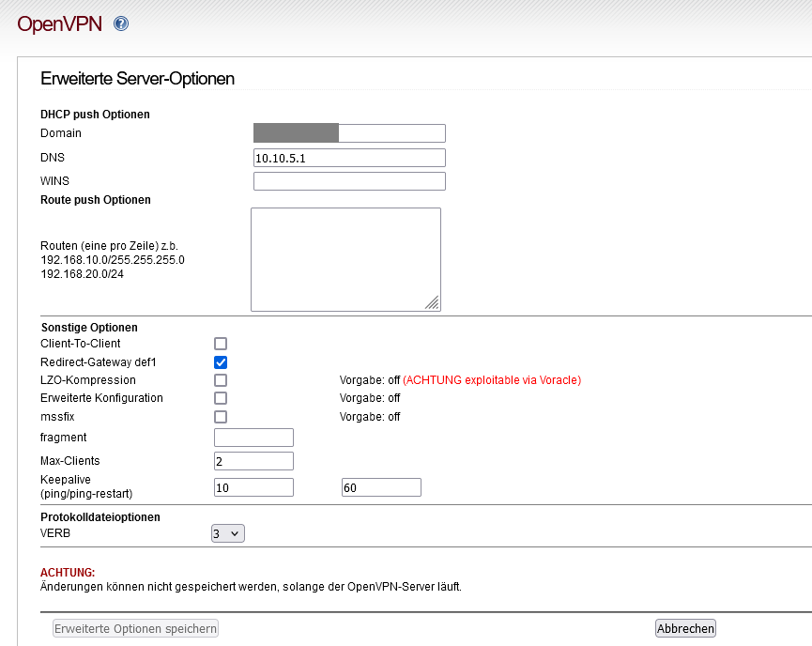812x646 pixels.
Task: Click the red ACHTUNG: label
Action: [x=68, y=573]
